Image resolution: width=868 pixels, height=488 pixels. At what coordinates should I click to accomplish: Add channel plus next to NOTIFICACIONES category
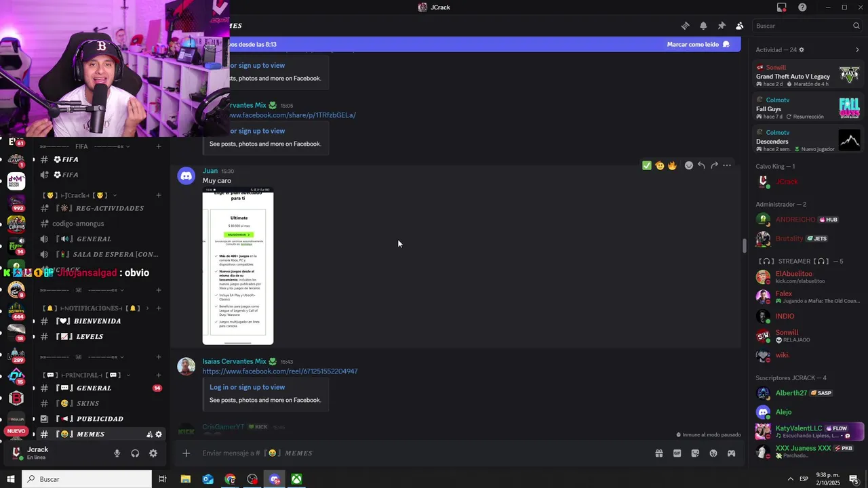pyautogui.click(x=159, y=308)
